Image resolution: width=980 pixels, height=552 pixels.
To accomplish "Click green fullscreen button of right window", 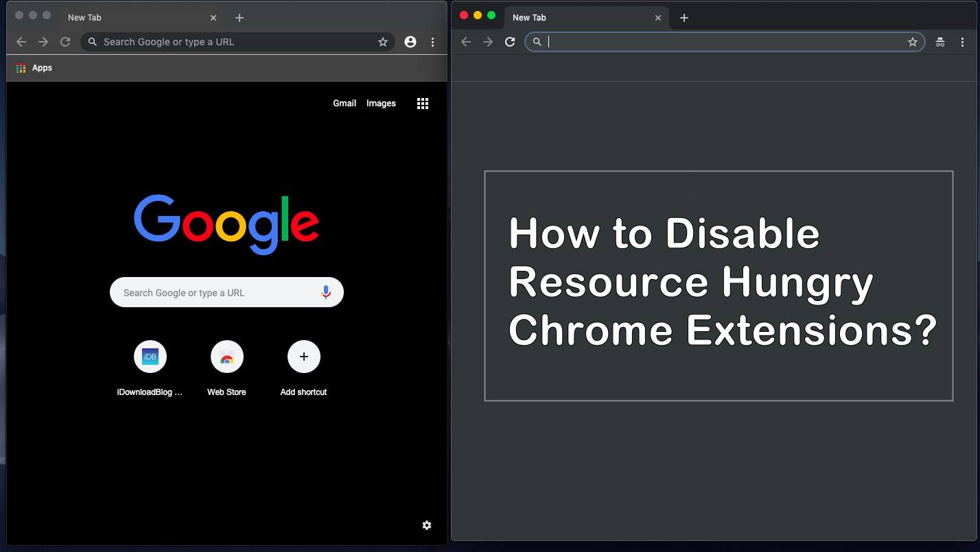I will (x=491, y=15).
